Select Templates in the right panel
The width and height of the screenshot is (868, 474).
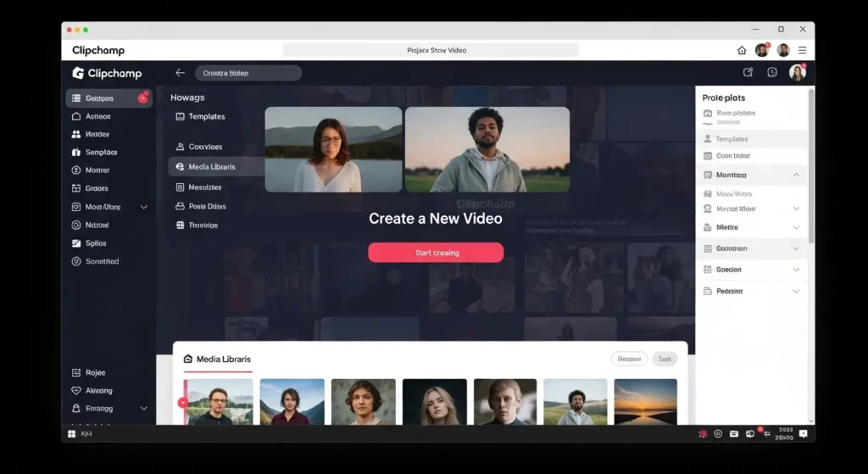(x=752, y=139)
